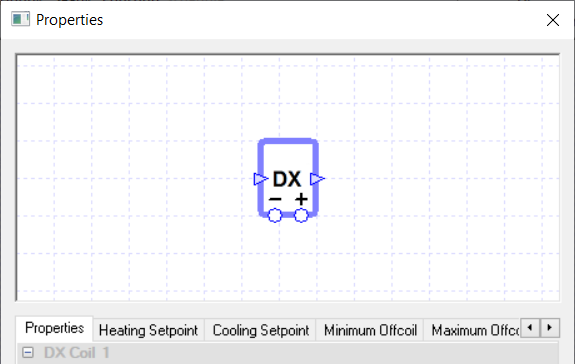This screenshot has width=575, height=364.
Task: Close the Properties dialog
Action: click(x=553, y=20)
